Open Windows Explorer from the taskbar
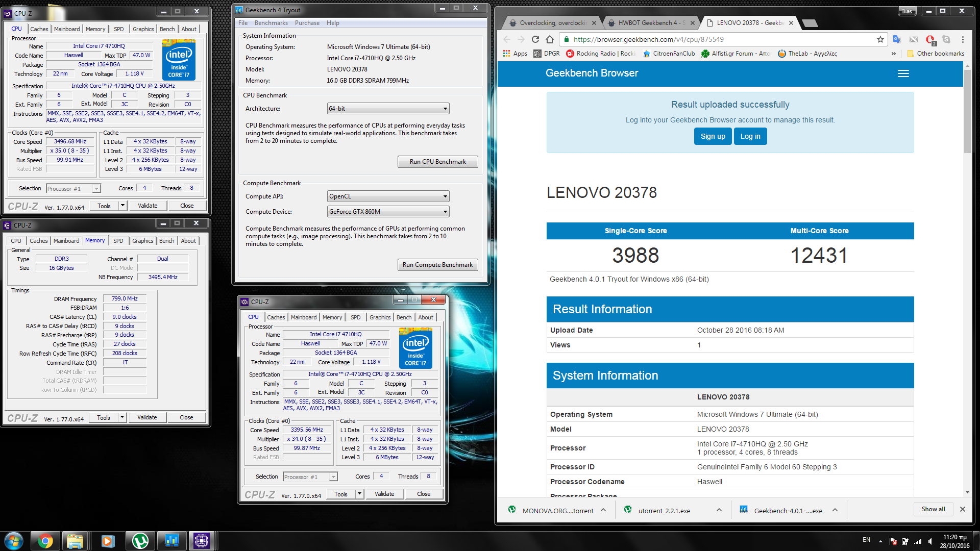 point(75,541)
